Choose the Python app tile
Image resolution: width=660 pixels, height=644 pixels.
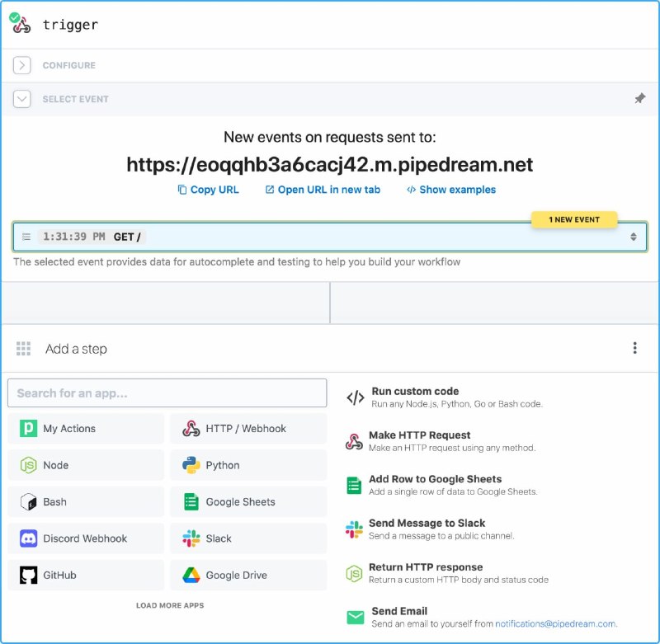[x=248, y=465]
